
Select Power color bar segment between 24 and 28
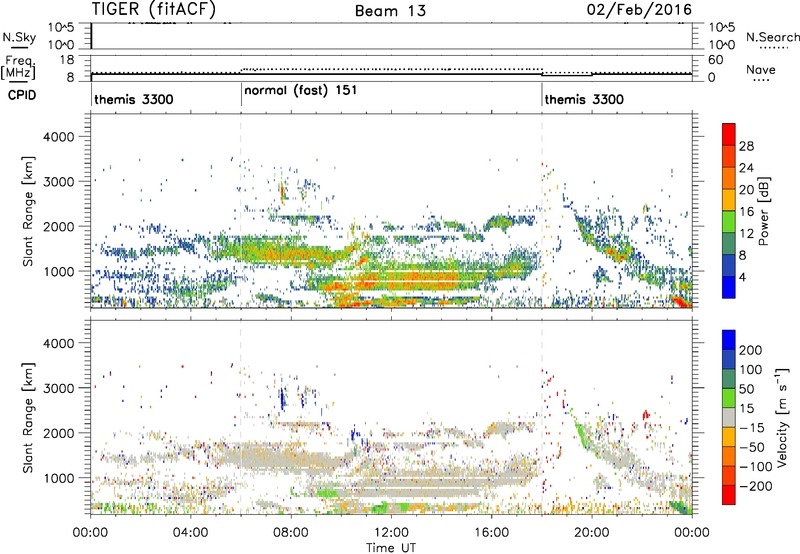point(729,156)
